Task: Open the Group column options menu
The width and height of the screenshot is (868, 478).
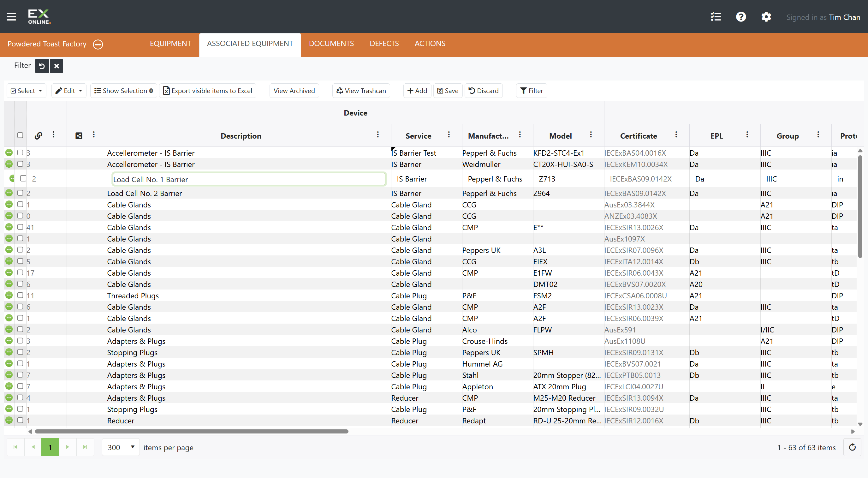Action: pyautogui.click(x=818, y=134)
